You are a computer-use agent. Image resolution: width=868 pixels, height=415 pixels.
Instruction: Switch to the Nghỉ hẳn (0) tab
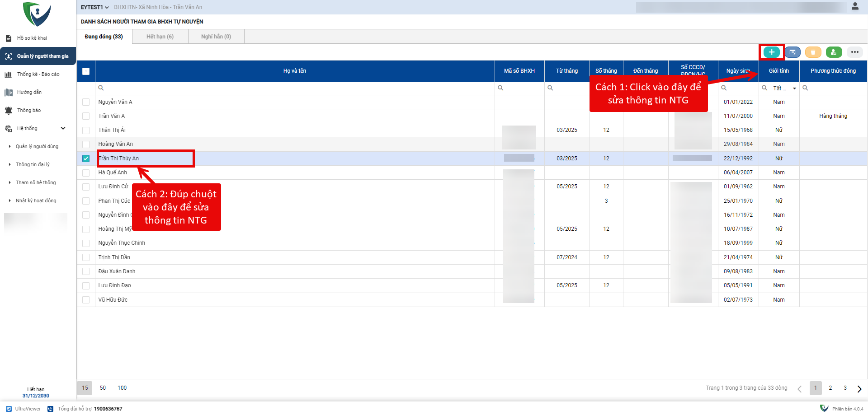216,37
